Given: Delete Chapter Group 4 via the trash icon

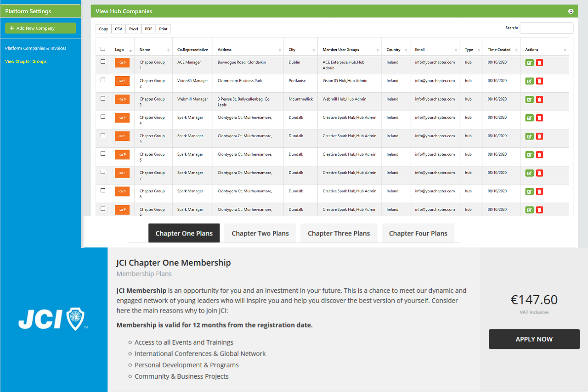Looking at the screenshot, I should click(x=539, y=118).
